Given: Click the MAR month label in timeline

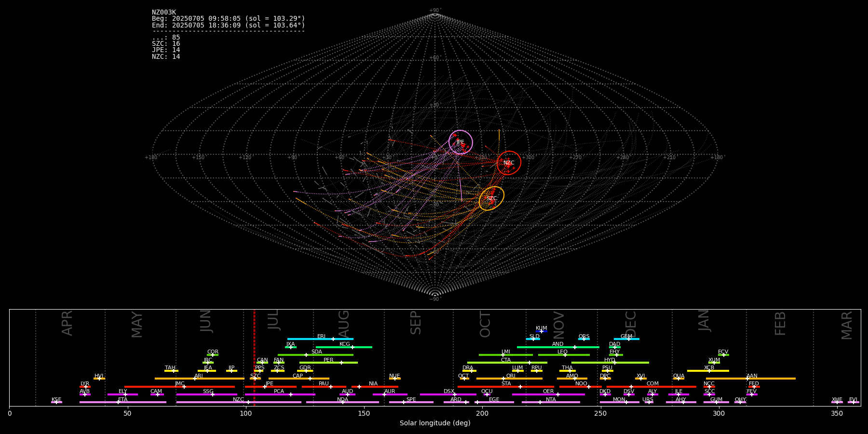Looking at the screenshot, I should (x=847, y=325).
